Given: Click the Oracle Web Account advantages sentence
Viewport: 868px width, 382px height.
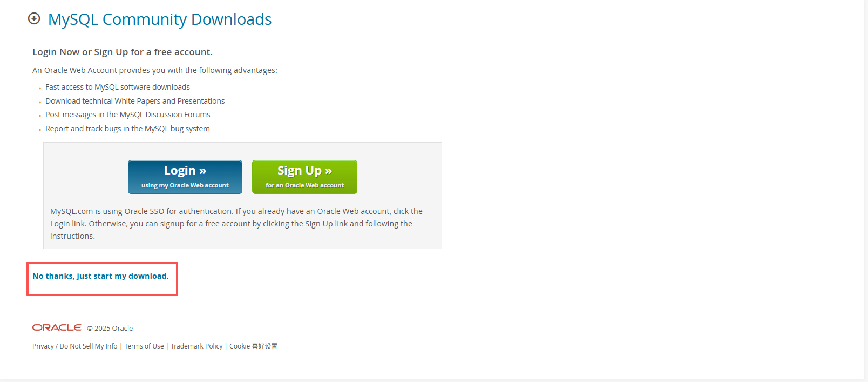Looking at the screenshot, I should (x=155, y=70).
